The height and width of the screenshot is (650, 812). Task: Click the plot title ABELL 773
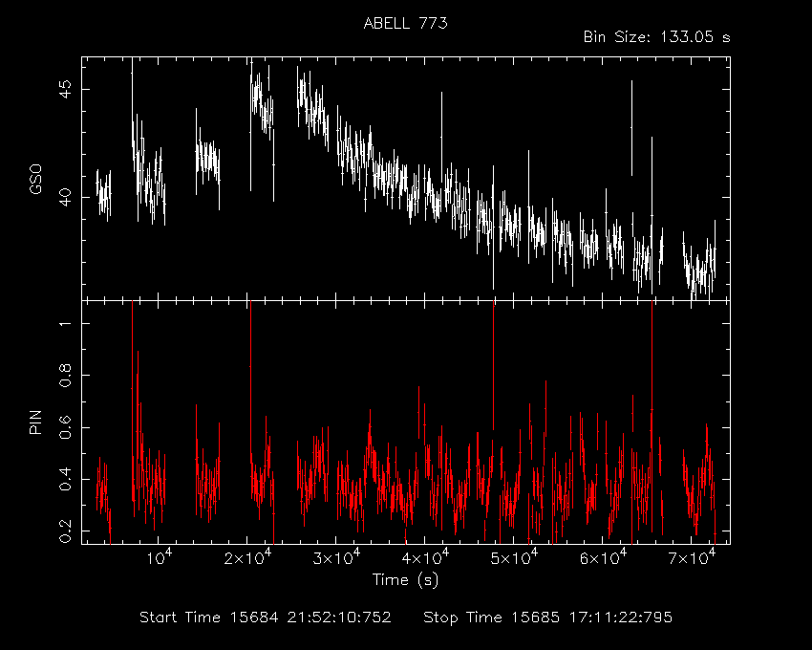405,23
